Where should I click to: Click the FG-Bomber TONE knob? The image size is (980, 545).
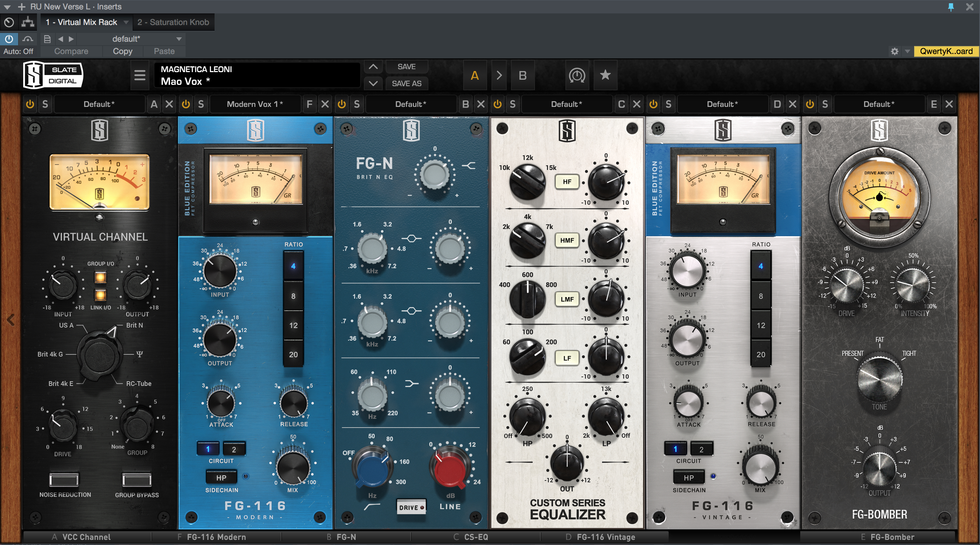[879, 378]
